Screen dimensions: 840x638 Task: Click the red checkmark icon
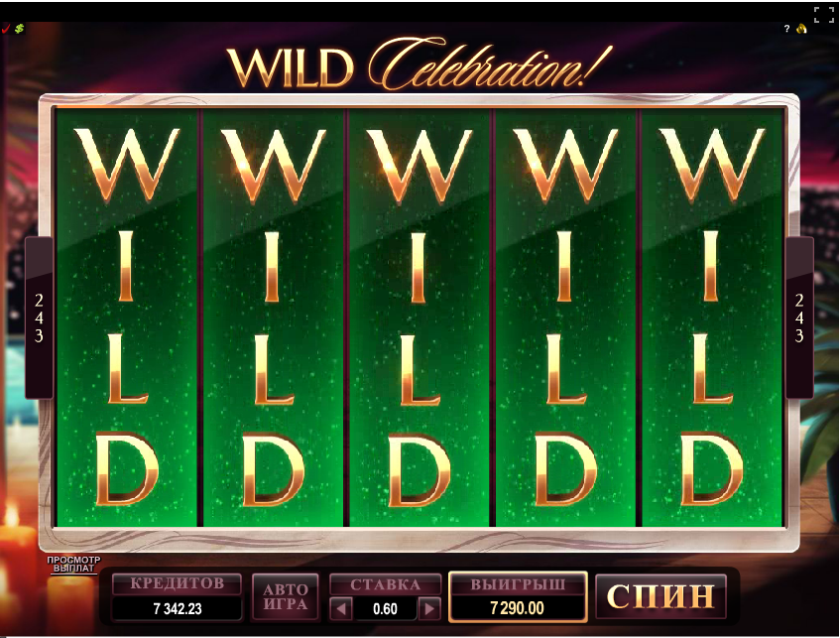[5, 29]
